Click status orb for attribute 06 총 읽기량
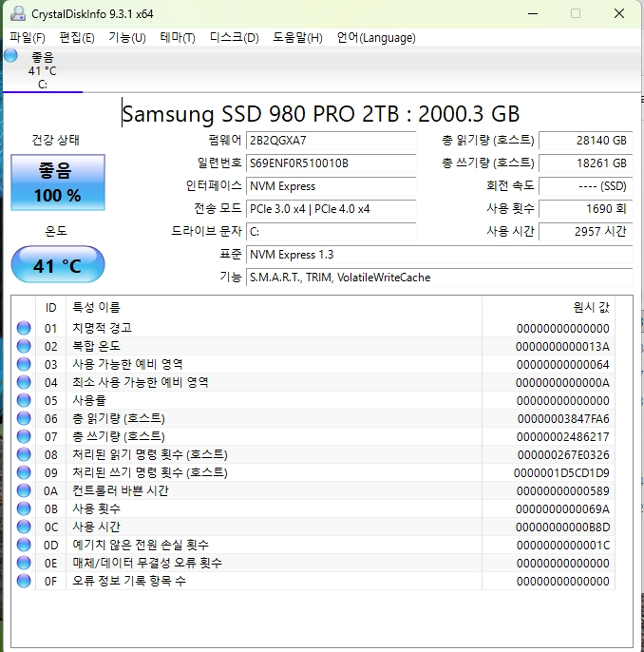Viewport: 644px width, 652px height. pos(24,418)
